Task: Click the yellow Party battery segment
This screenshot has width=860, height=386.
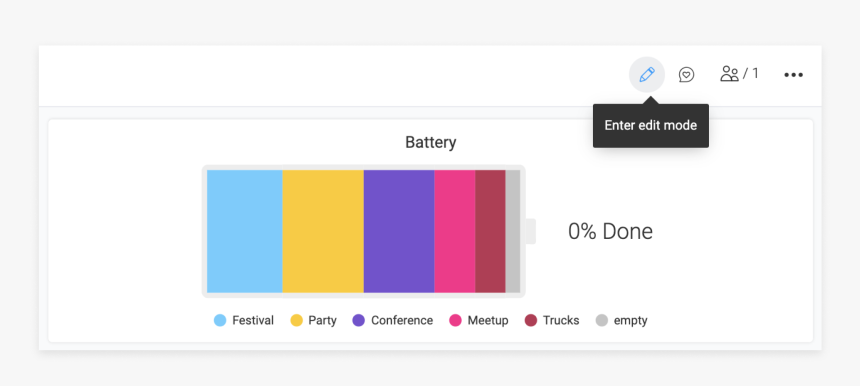Action: pos(323,231)
